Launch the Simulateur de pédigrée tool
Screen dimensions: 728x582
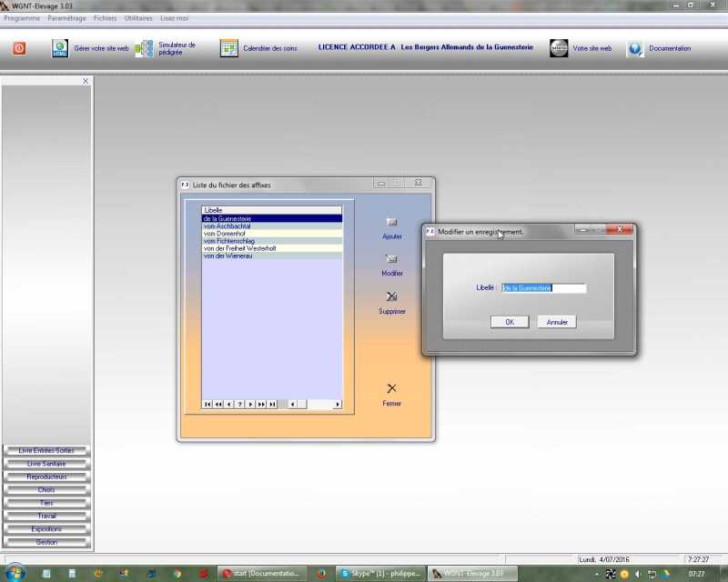click(144, 48)
